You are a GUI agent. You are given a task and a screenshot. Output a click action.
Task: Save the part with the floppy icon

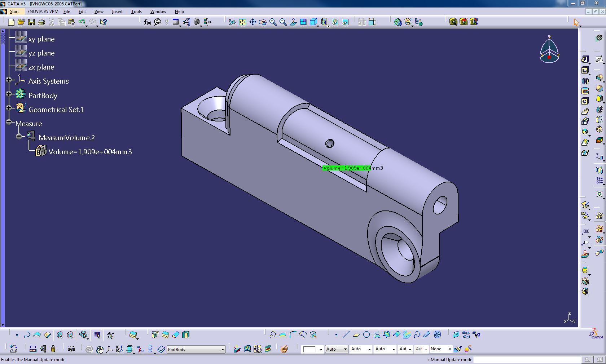[31, 22]
